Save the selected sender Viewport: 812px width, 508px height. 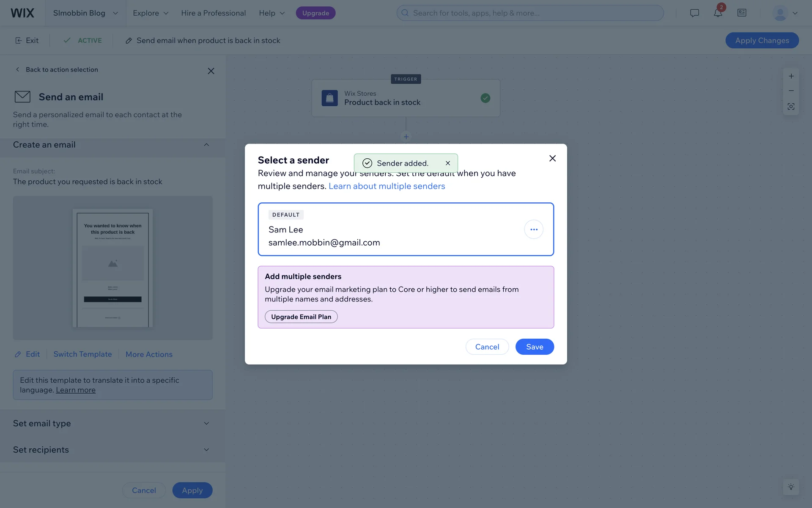535,347
